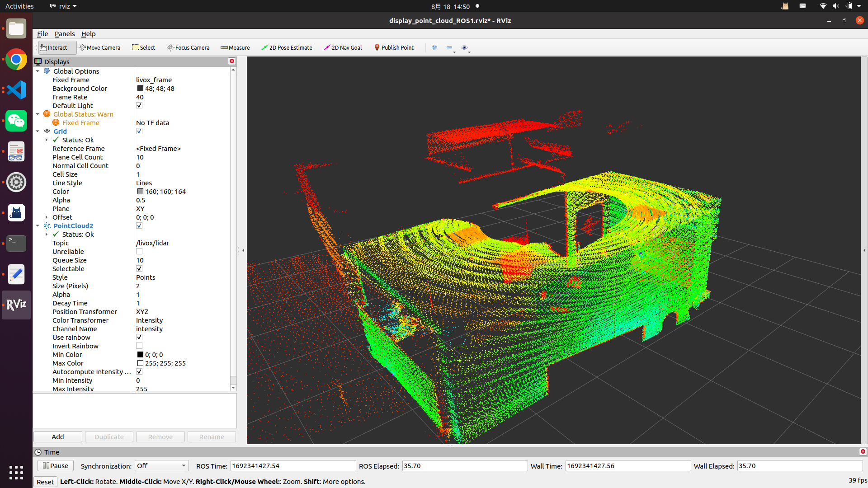Viewport: 868px width, 488px height.
Task: Click the Add display button
Action: 58,437
